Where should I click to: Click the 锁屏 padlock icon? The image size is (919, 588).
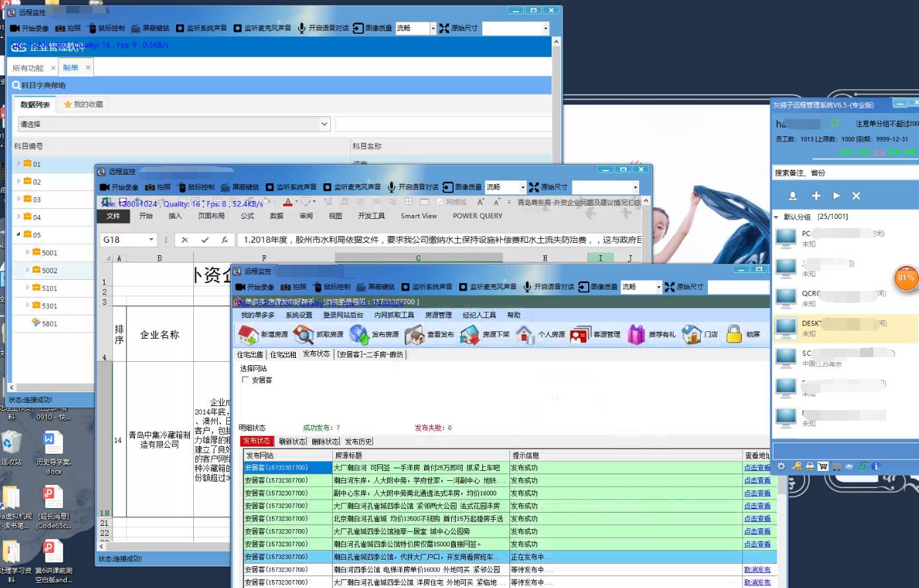[734, 335]
